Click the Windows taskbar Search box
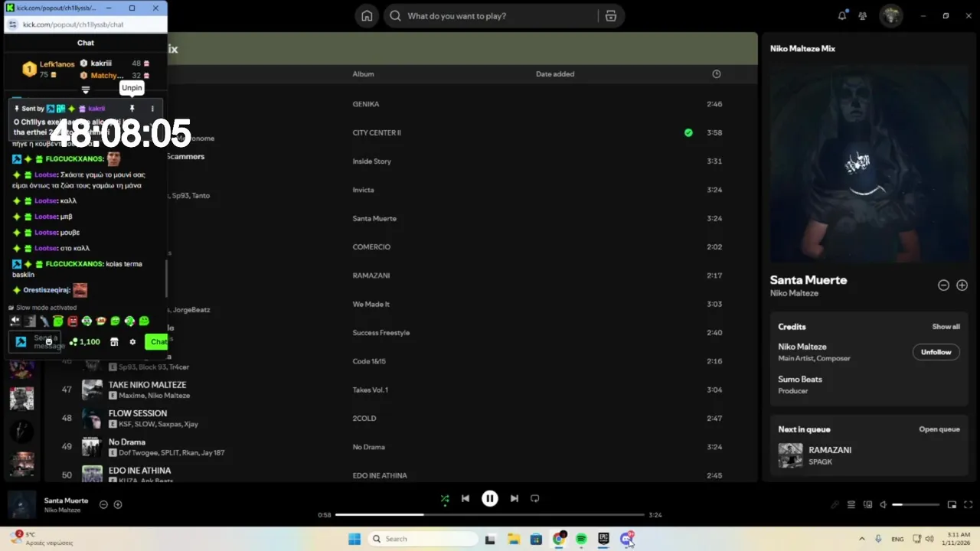 (x=423, y=539)
